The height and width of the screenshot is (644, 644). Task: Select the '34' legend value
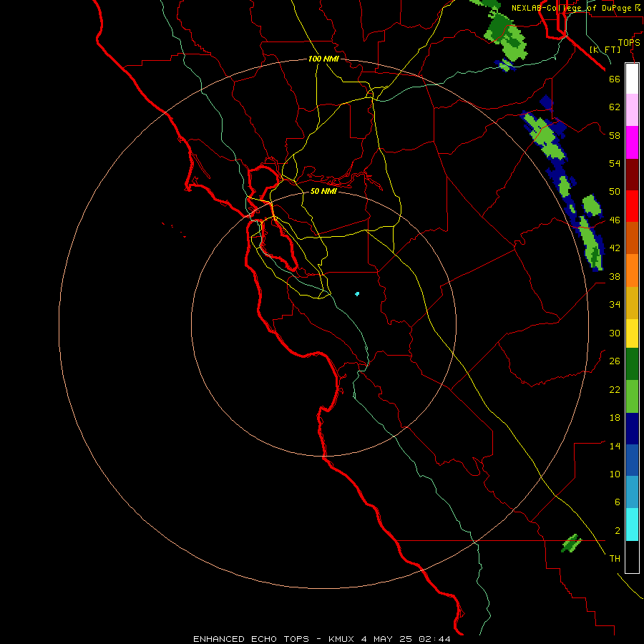pyautogui.click(x=615, y=304)
